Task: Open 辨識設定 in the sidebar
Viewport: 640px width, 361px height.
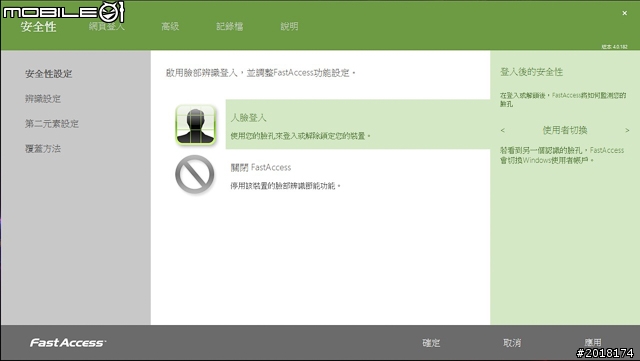Action: tap(43, 99)
